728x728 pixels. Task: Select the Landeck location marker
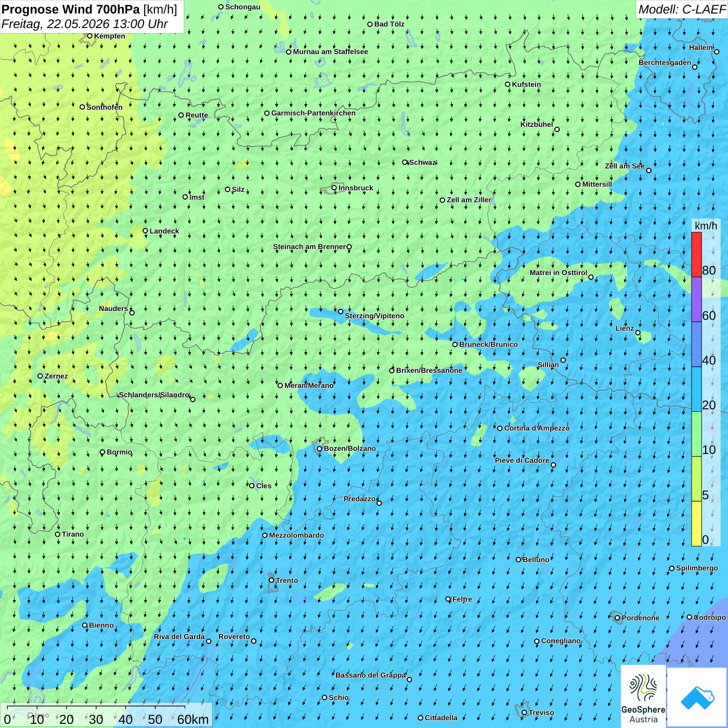[145, 231]
